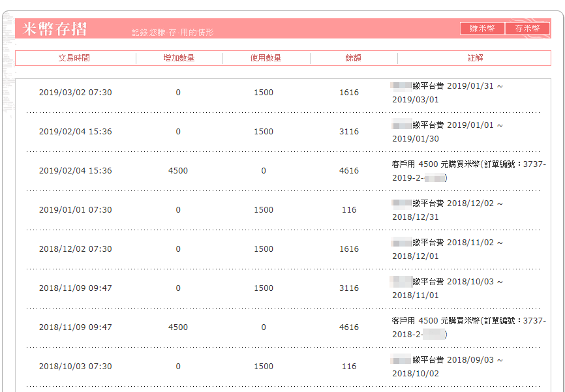Viewport: 565px width, 392px height.
Task: Select the 使用數量 column header
Action: coord(266,58)
